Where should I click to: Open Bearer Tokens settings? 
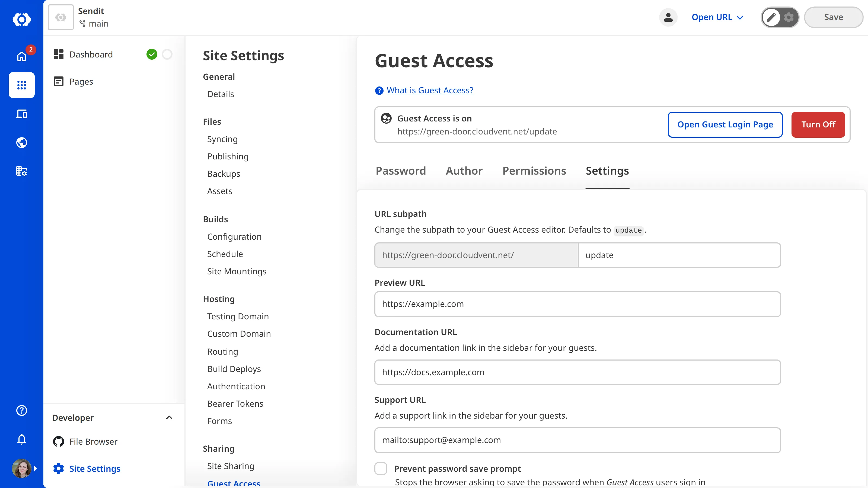click(235, 403)
